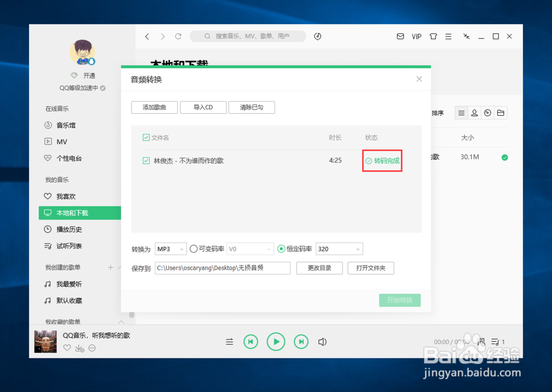Open MV in sidebar
The image size is (552, 392).
pos(56,142)
